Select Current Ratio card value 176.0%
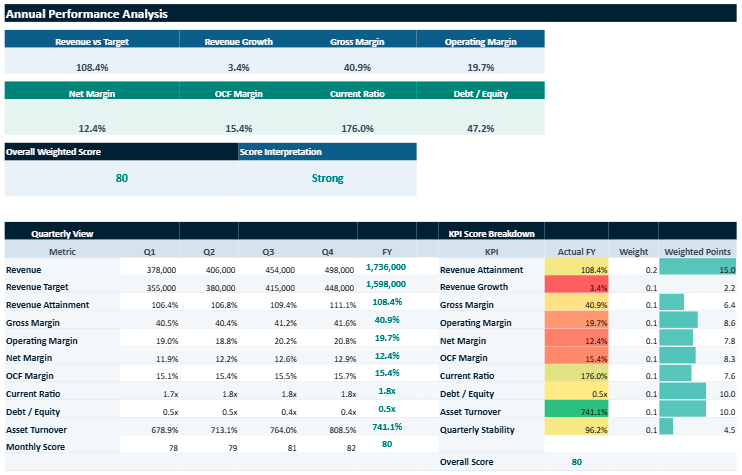Viewport: 742px width, 475px height. point(357,128)
